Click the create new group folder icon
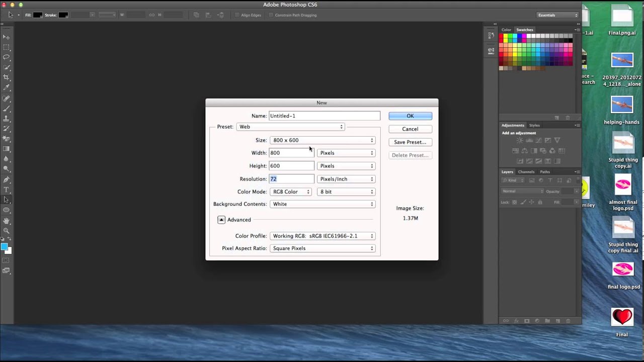Screen dimensions: 644x362 tap(547, 321)
